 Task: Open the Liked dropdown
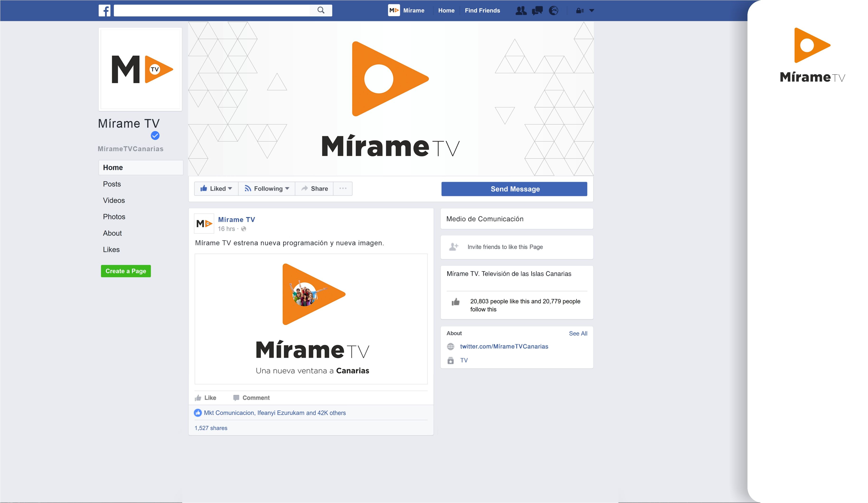pyautogui.click(x=216, y=189)
